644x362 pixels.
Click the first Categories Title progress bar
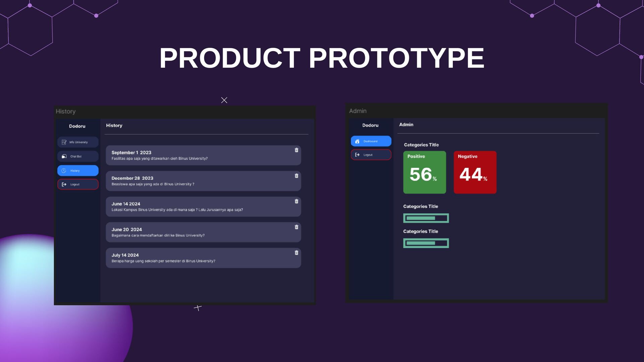tap(426, 218)
